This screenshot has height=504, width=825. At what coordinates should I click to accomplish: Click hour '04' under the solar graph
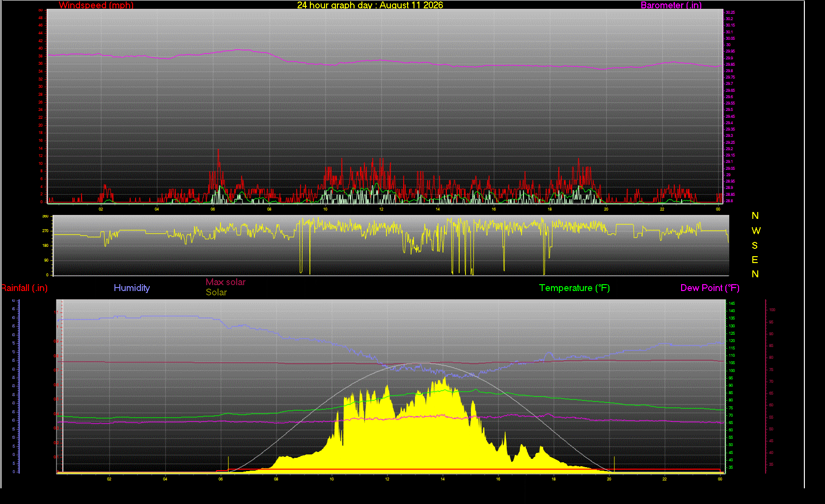(x=165, y=479)
